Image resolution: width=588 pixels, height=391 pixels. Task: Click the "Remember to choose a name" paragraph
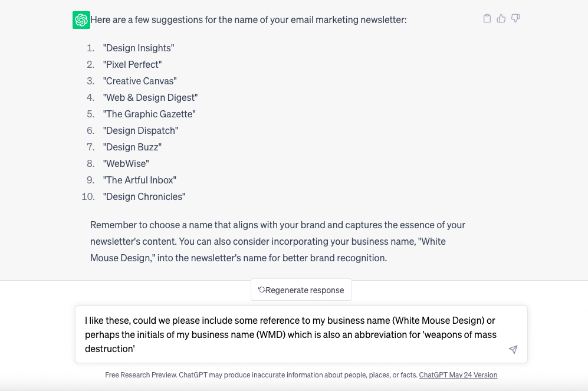[278, 241]
